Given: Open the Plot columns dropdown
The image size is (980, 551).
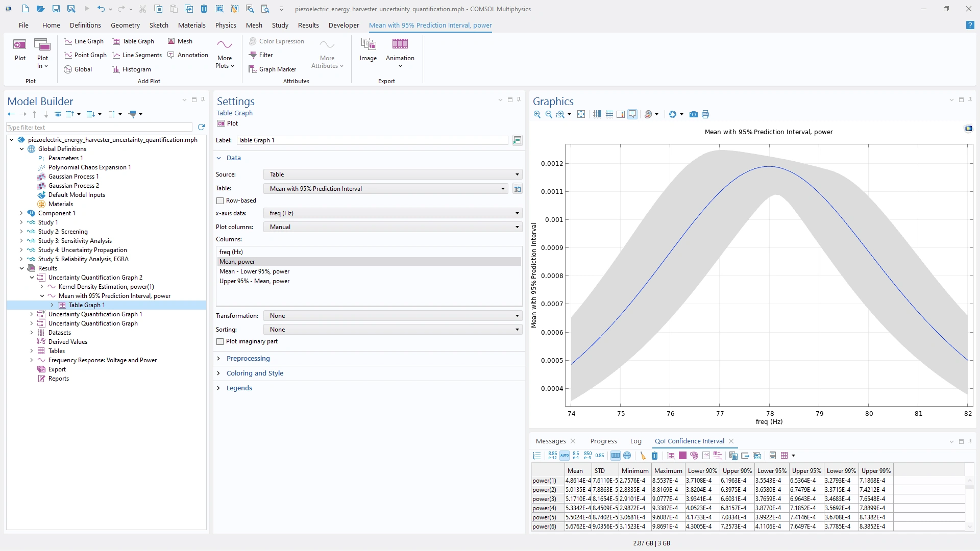Looking at the screenshot, I should (x=392, y=227).
